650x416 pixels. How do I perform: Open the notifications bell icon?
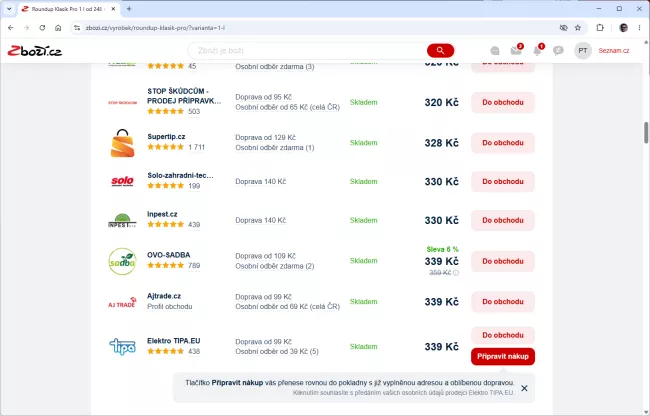pyautogui.click(x=537, y=51)
